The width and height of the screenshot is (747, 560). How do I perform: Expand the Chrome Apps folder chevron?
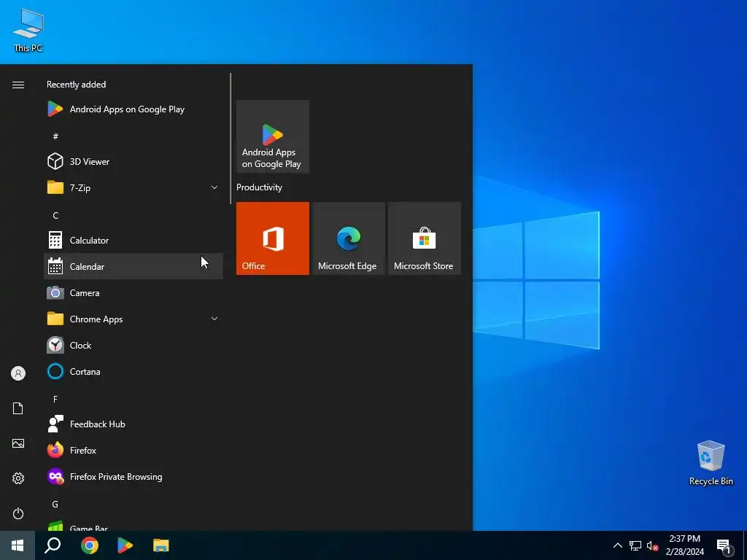(x=214, y=319)
